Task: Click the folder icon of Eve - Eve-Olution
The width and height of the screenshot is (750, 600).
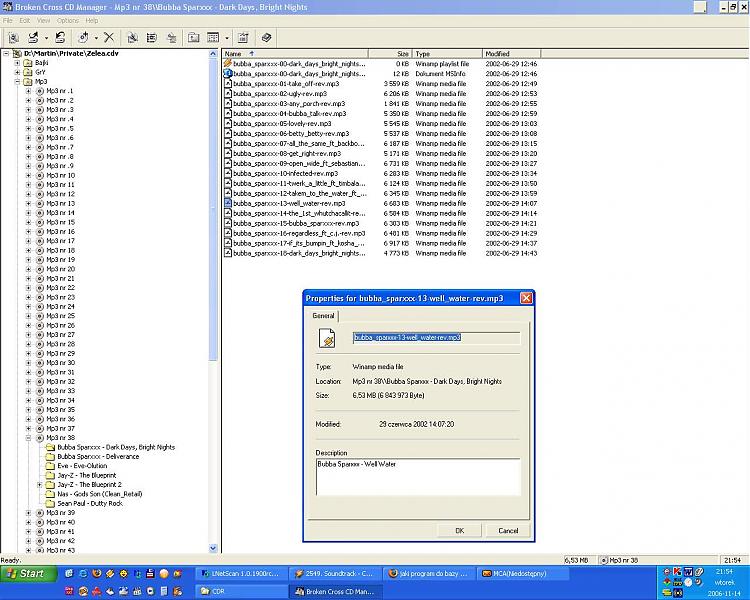Action: (x=50, y=466)
